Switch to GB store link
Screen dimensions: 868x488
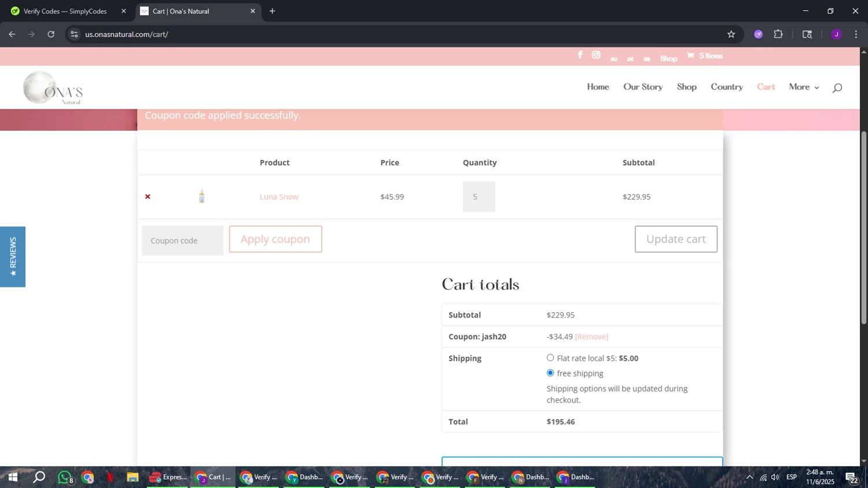(x=647, y=59)
